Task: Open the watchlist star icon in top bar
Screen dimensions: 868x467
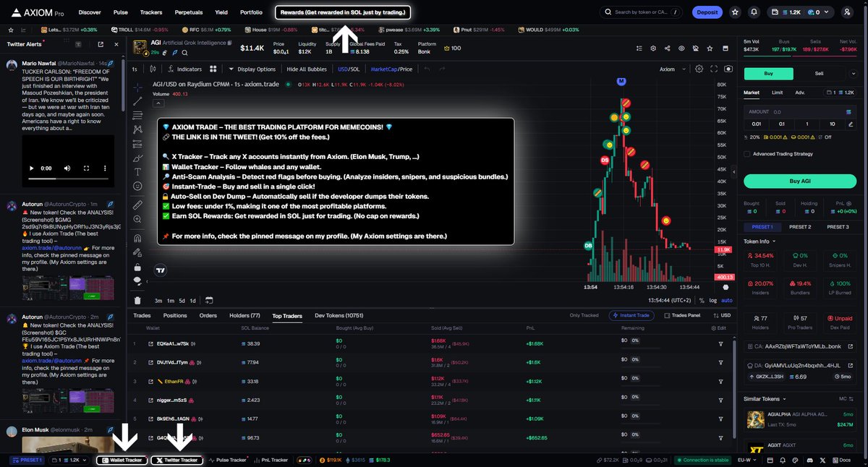Action: point(735,12)
